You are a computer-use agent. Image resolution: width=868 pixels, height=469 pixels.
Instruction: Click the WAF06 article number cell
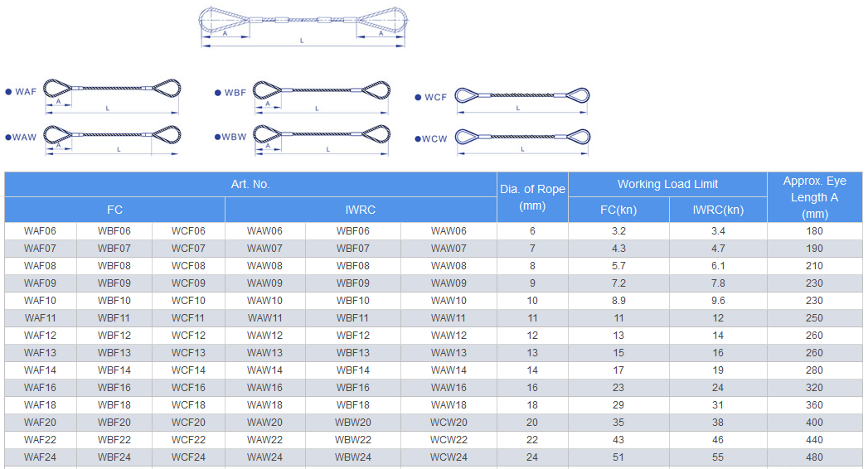41,231
